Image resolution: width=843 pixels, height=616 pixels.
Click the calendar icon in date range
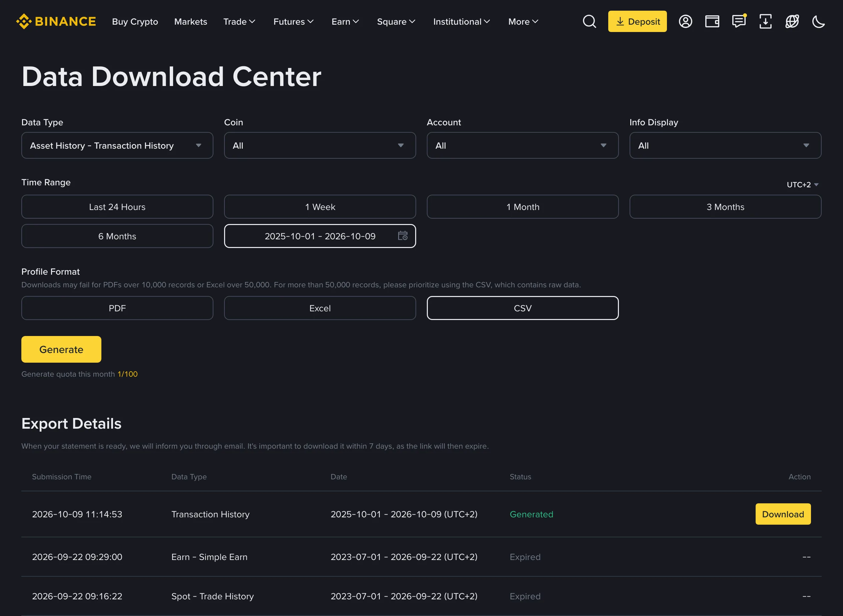[x=402, y=236]
